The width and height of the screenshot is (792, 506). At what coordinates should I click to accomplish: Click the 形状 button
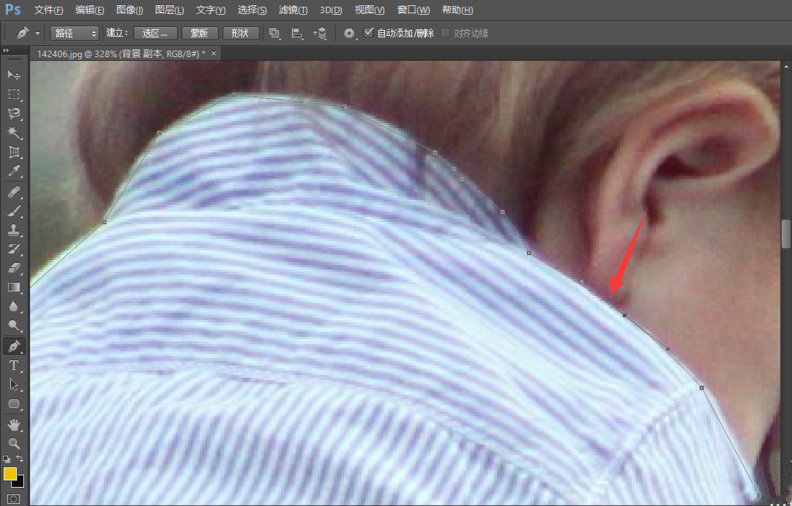tap(240, 33)
